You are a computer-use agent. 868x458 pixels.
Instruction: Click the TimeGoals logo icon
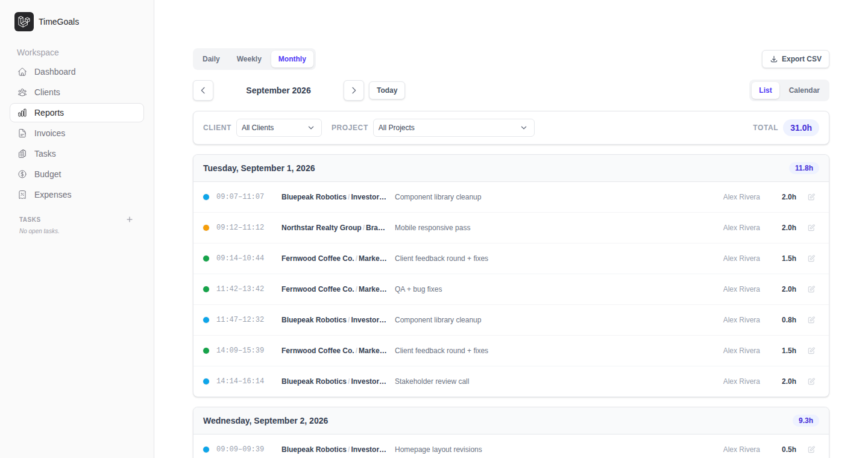(24, 22)
